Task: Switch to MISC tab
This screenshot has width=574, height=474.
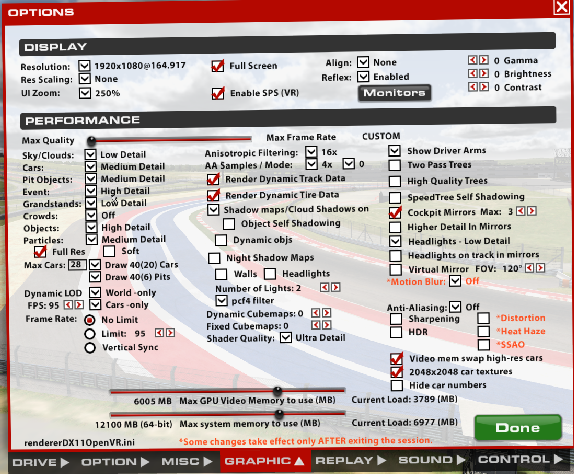Action: point(187,462)
